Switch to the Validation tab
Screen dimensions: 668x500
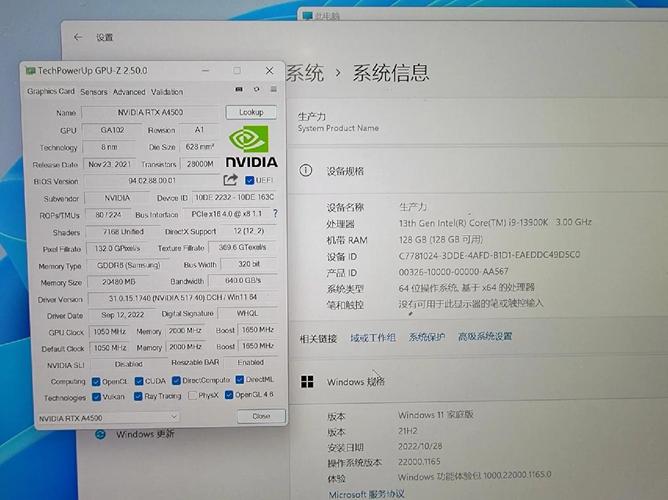(x=167, y=92)
